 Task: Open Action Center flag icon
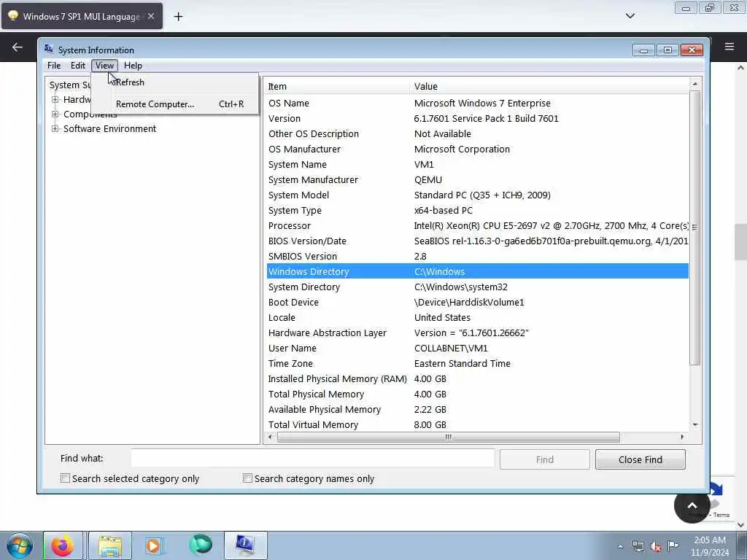point(673,546)
